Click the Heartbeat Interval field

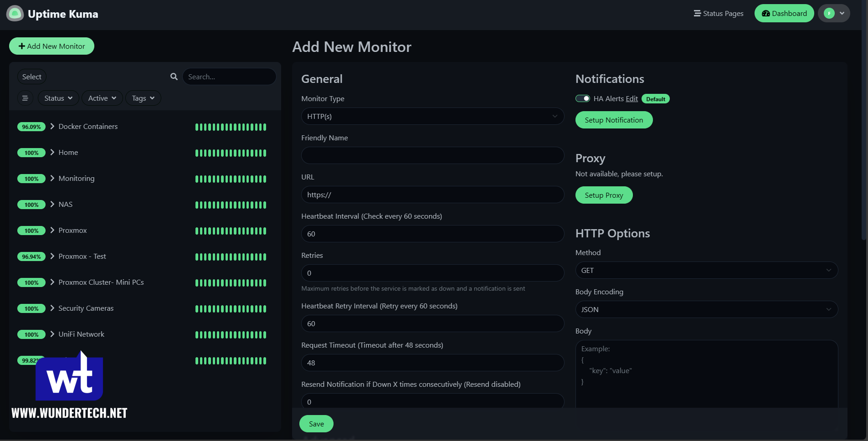click(432, 234)
